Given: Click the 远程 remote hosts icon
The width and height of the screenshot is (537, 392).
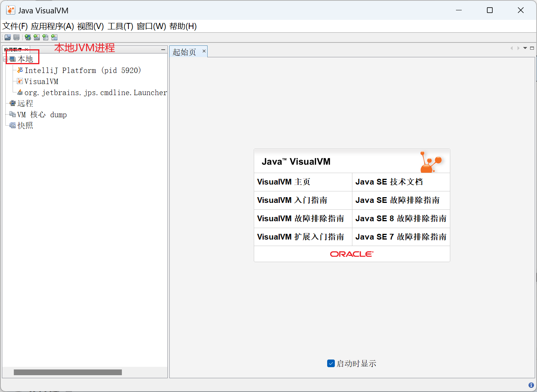Looking at the screenshot, I should coord(13,103).
